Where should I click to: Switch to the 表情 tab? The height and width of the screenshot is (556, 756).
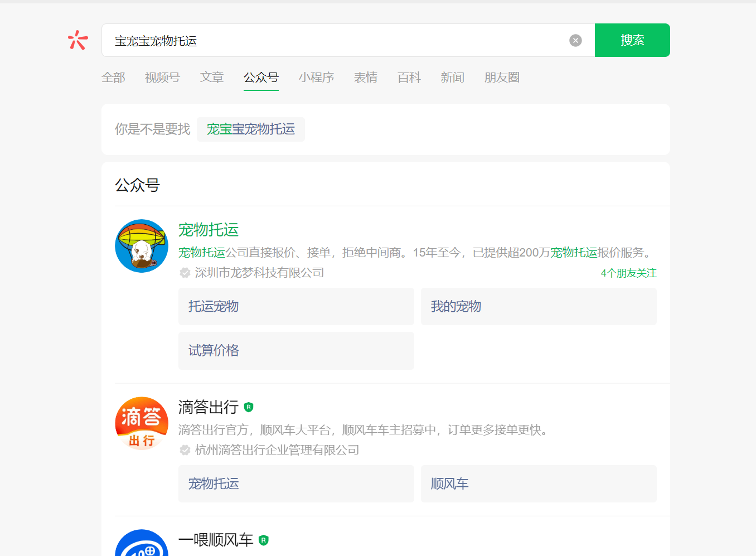[366, 78]
